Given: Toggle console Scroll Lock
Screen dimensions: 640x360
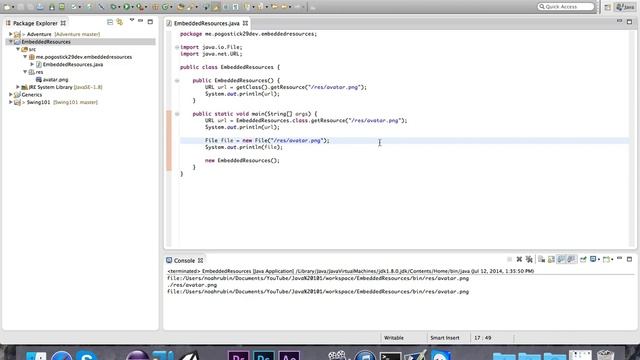Looking at the screenshot, I should 551,259.
